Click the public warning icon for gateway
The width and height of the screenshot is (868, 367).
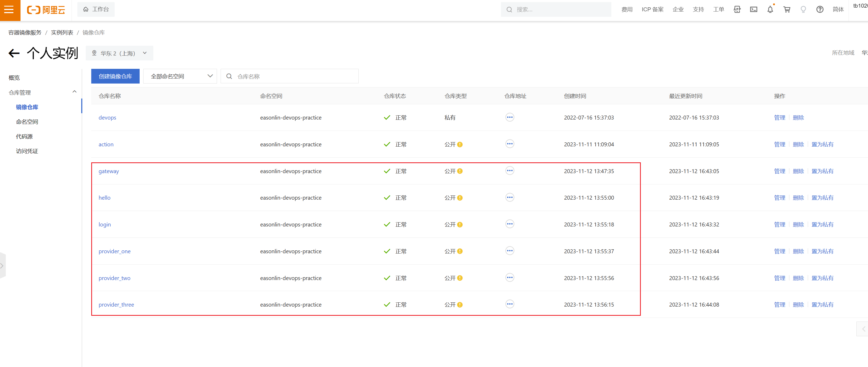[460, 171]
